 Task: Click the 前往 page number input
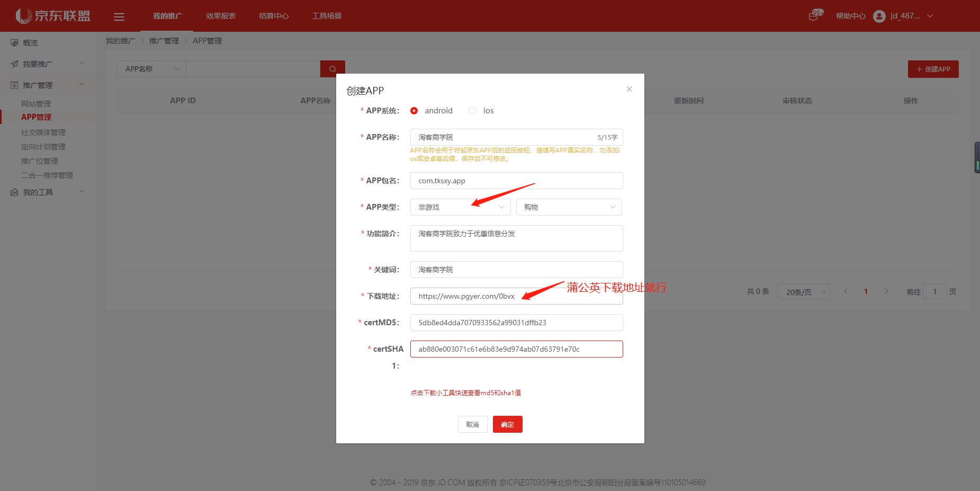point(934,291)
